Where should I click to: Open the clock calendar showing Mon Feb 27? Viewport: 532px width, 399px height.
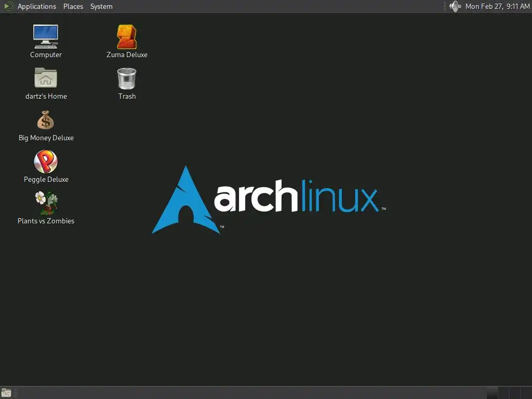(x=497, y=6)
